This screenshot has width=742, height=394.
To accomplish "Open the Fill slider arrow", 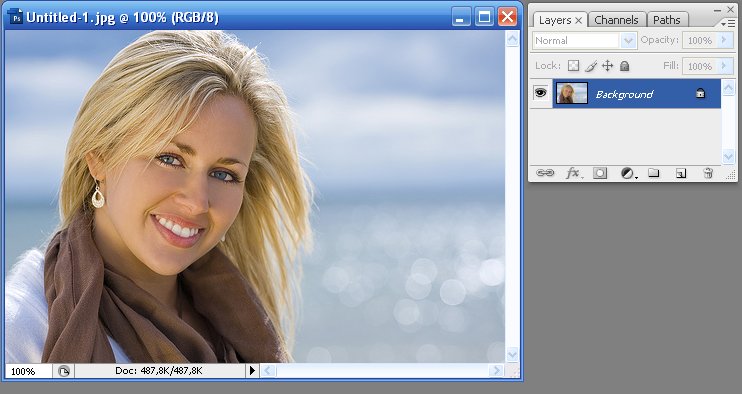I will (724, 66).
